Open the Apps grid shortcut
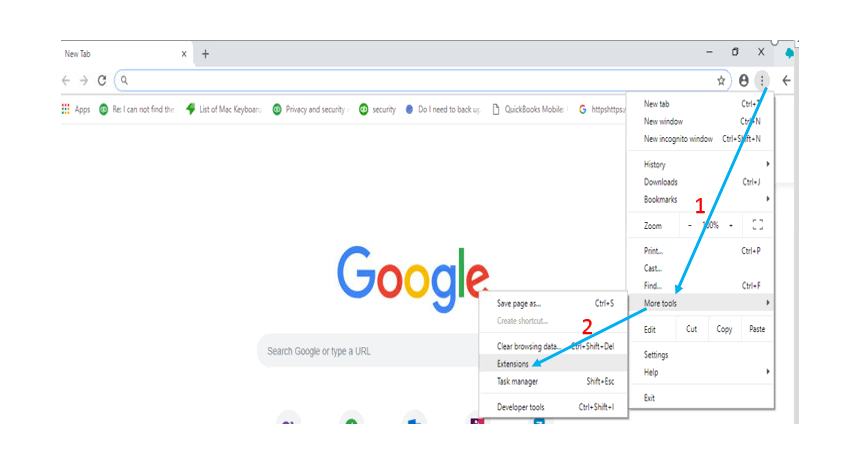 click(76, 110)
